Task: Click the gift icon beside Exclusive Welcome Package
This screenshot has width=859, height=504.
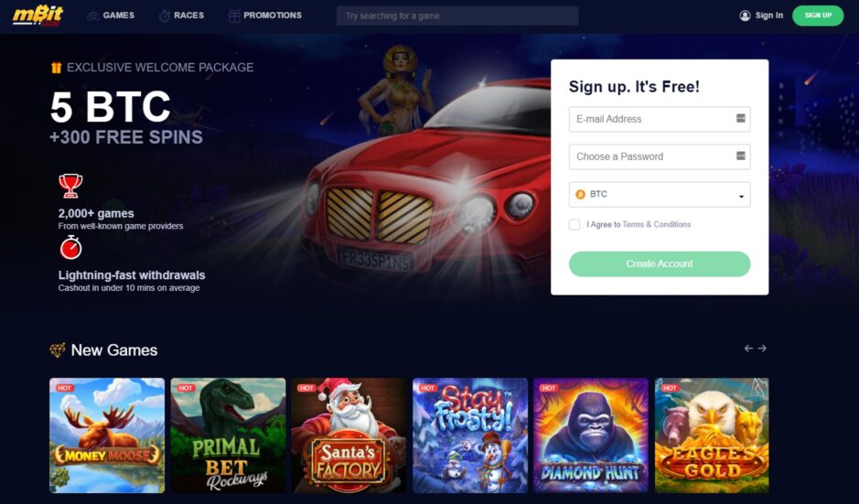Action: click(x=56, y=68)
